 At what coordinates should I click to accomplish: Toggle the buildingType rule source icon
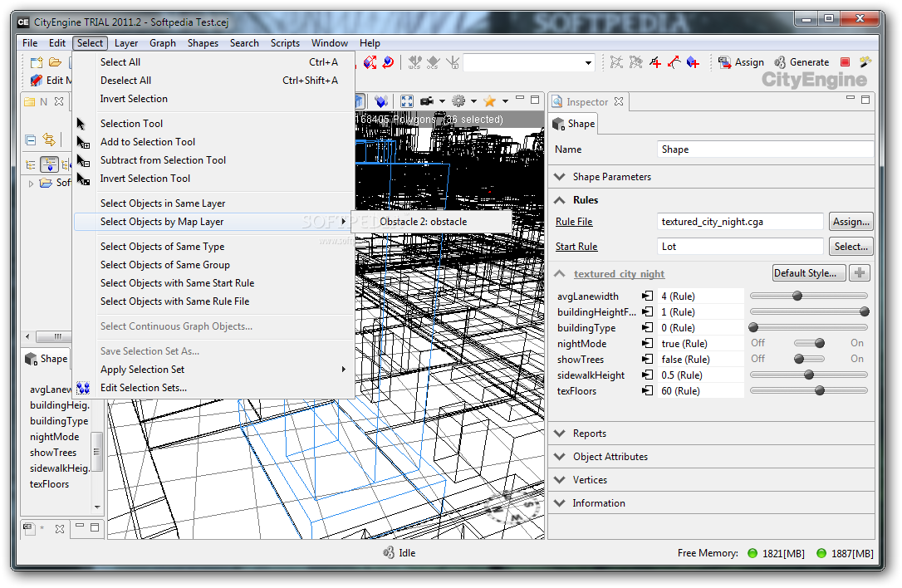[648, 328]
